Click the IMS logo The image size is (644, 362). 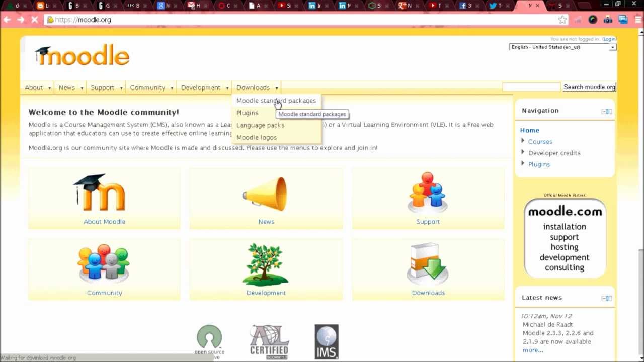pyautogui.click(x=327, y=342)
